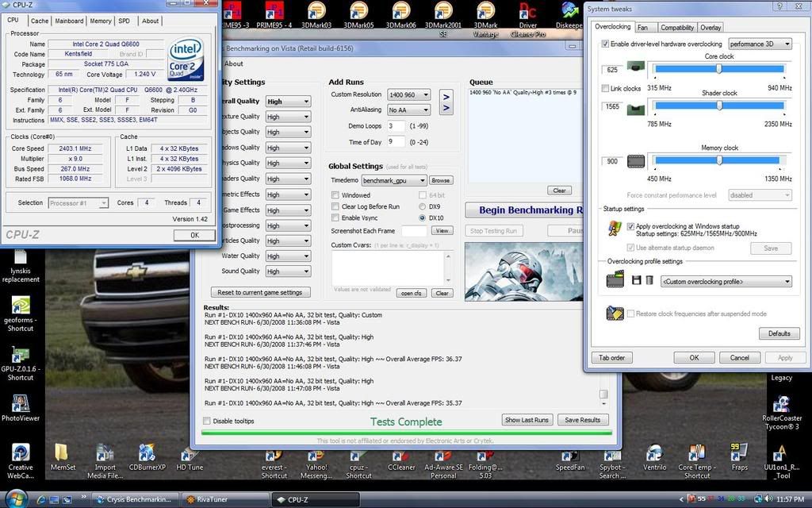812x508 pixels.
Task: Click the Custom Cvars text area
Action: pyautogui.click(x=389, y=268)
